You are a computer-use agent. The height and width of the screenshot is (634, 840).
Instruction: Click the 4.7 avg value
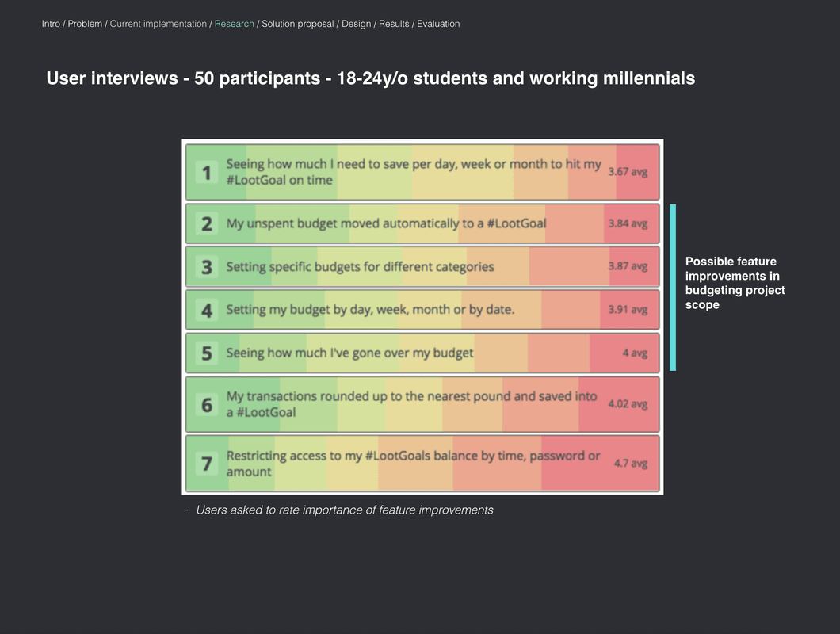[631, 463]
